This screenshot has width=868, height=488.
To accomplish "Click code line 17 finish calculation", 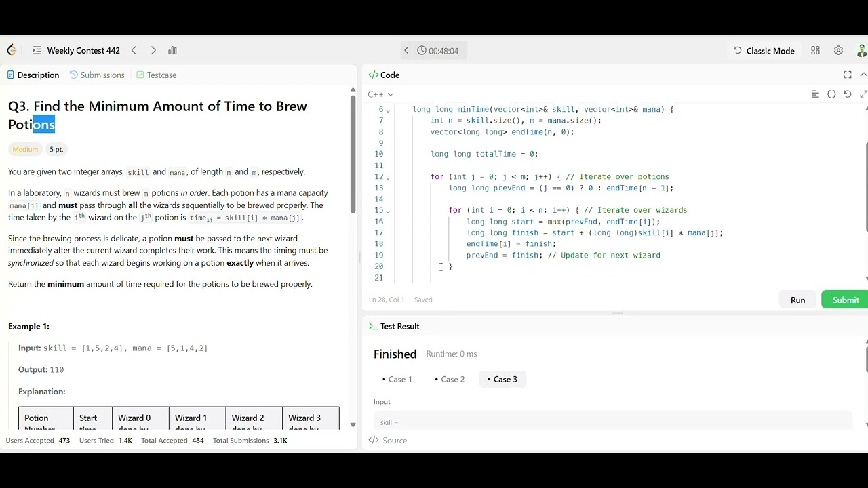I will click(x=595, y=232).
